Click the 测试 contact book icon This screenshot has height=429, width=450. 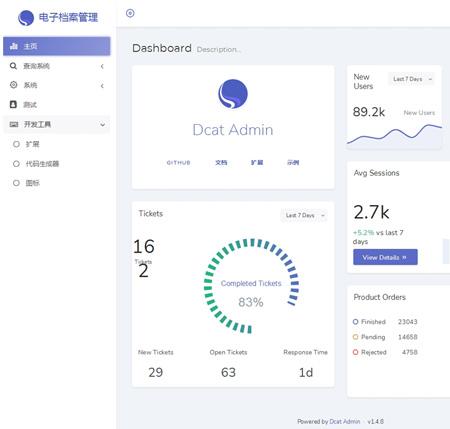pyautogui.click(x=13, y=104)
